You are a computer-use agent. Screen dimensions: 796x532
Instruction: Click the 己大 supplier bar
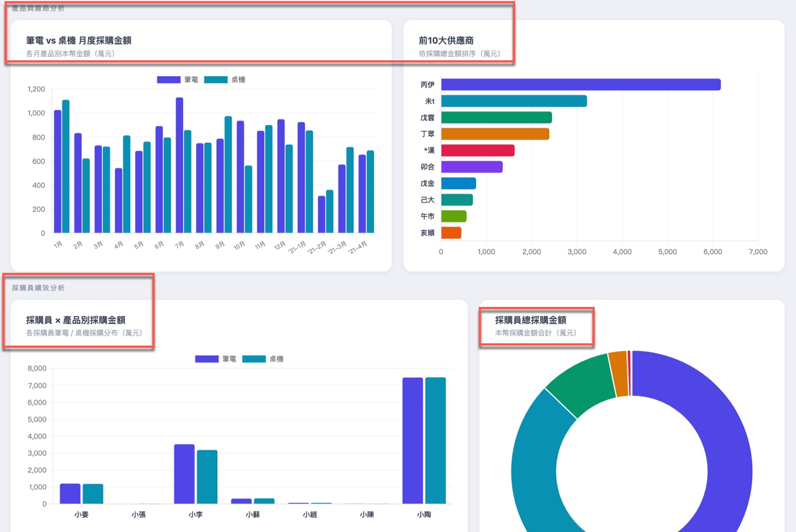457,200
